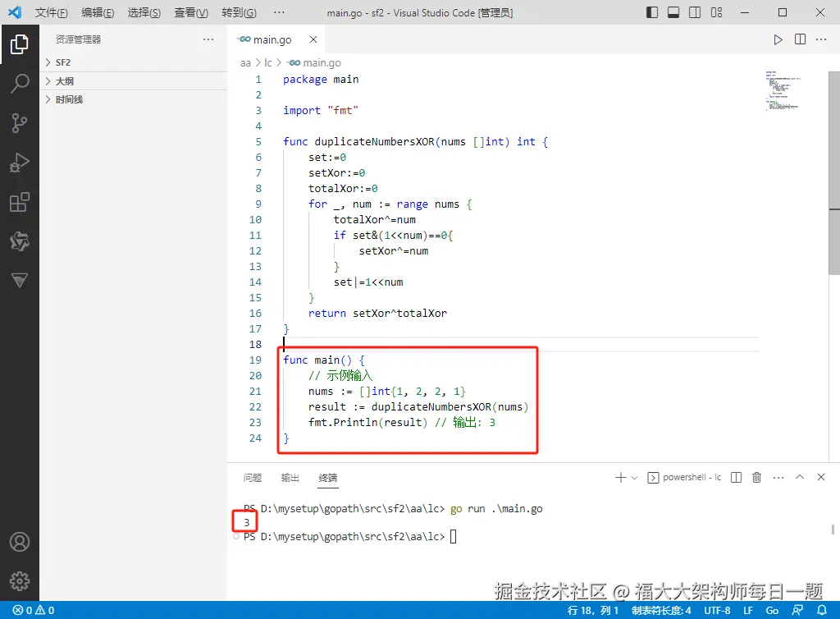This screenshot has height=619, width=840.
Task: Change file encoding UTF-8
Action: pos(717,611)
